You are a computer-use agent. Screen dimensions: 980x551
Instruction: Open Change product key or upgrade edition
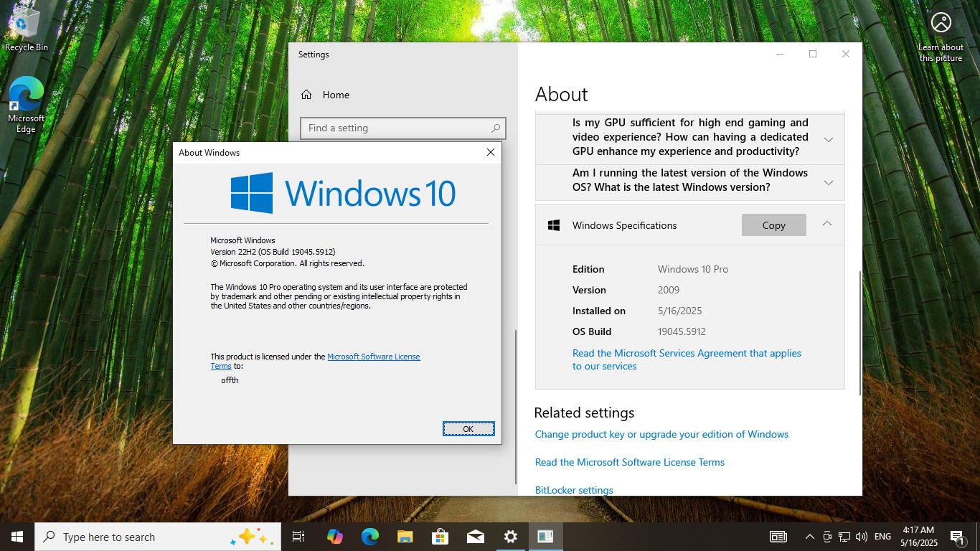(x=661, y=434)
